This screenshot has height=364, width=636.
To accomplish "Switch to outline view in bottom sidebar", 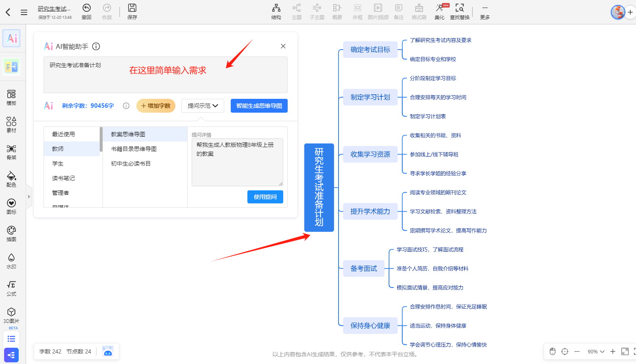I will click(11, 338).
